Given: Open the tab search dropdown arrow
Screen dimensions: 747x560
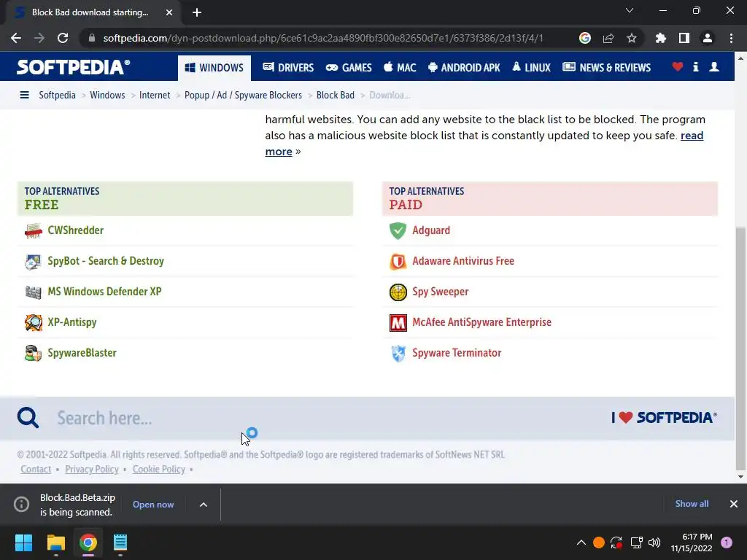Looking at the screenshot, I should 630,10.
